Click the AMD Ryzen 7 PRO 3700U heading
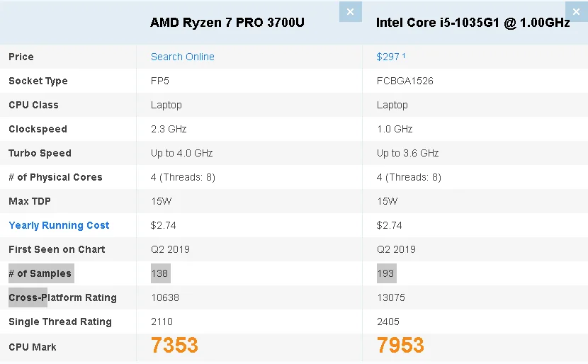This screenshot has height=364, width=588. tap(227, 23)
